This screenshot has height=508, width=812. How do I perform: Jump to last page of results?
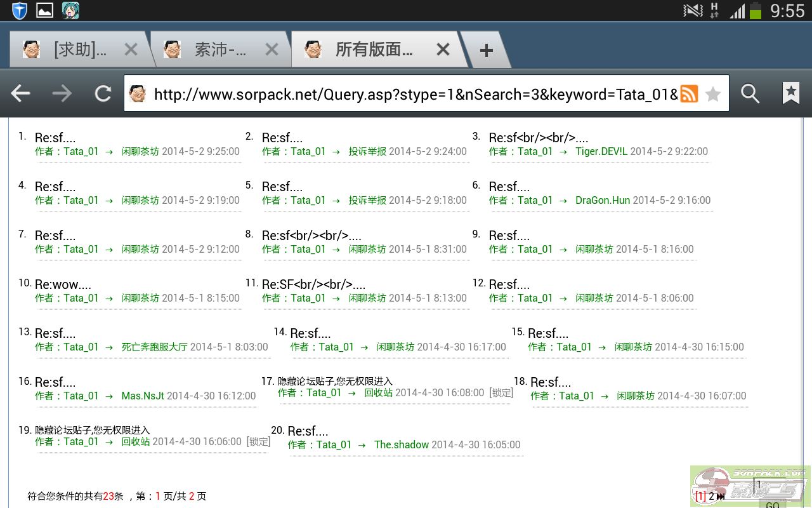tap(721, 497)
